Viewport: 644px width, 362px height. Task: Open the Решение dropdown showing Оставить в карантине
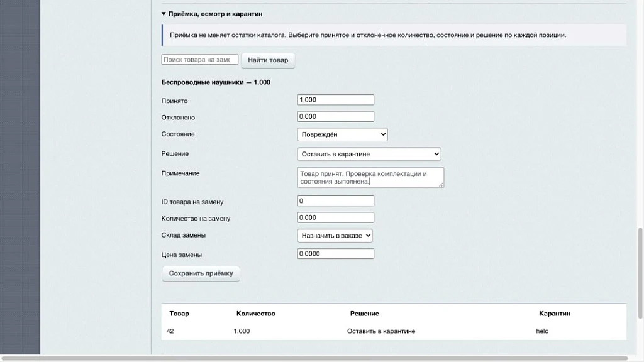(369, 154)
